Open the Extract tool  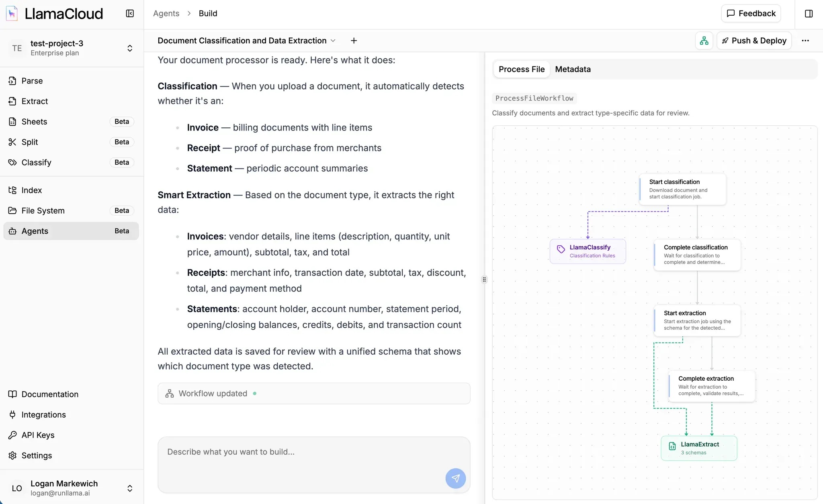point(34,101)
